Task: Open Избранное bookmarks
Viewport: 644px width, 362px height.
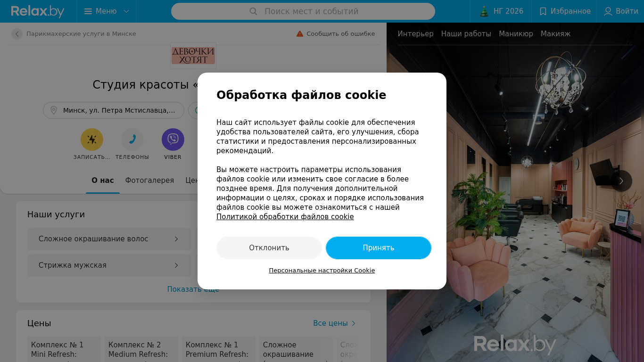Action: pos(565,11)
